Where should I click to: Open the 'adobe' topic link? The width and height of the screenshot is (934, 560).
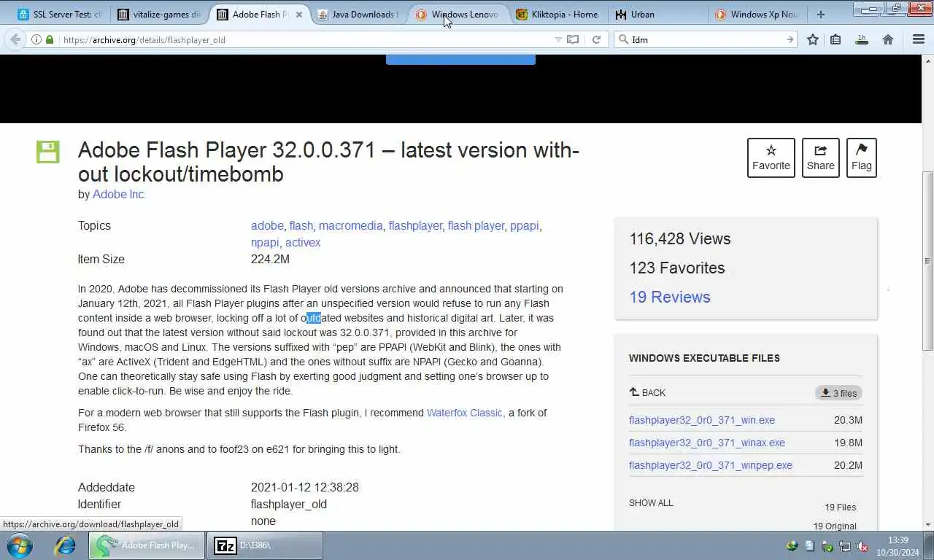[267, 225]
